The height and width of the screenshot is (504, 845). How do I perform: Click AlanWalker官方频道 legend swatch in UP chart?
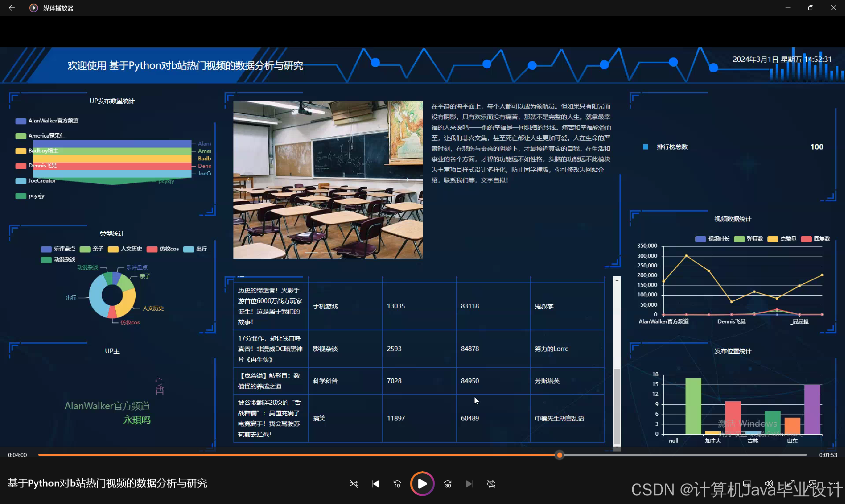[21, 121]
